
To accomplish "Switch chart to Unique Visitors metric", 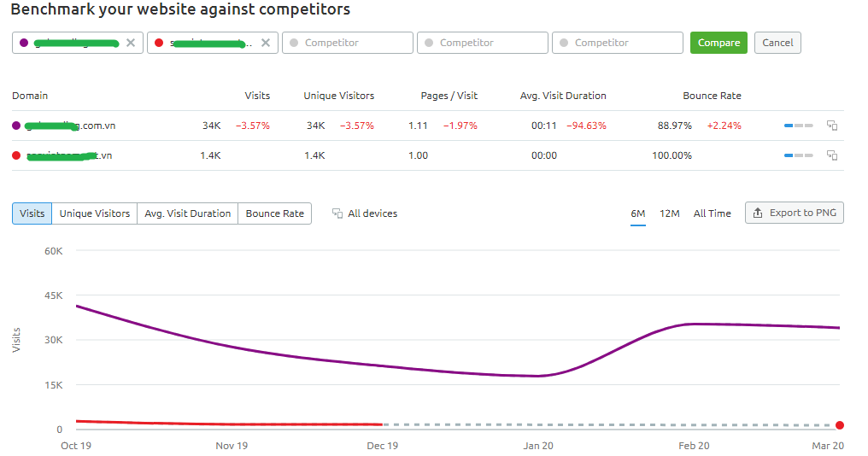I will pos(95,213).
